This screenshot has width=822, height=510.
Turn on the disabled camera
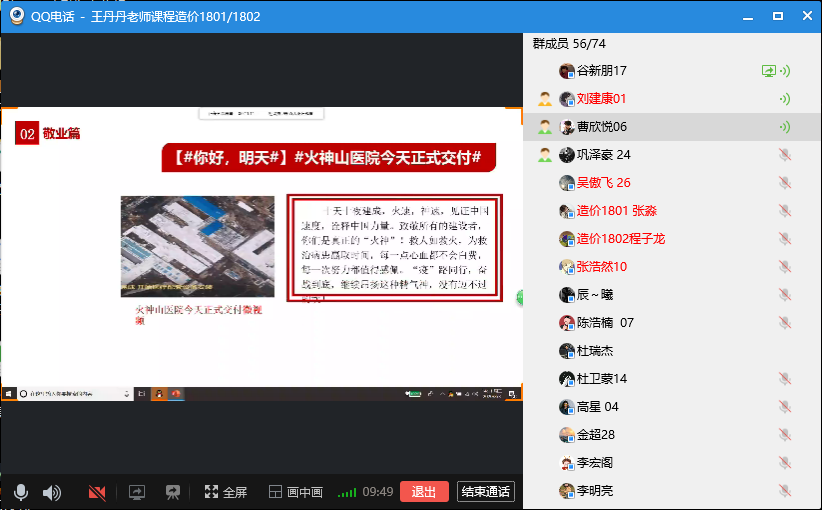click(x=97, y=492)
